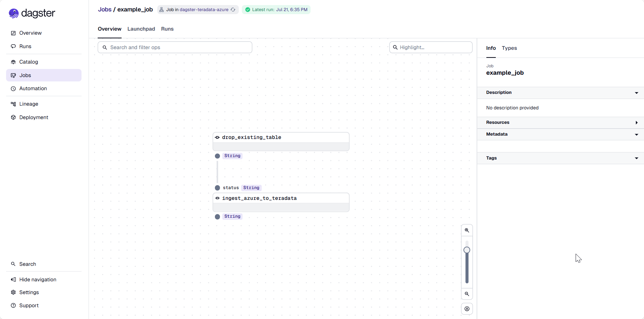Click the Dagster logo
This screenshot has height=319, width=644.
click(x=32, y=13)
